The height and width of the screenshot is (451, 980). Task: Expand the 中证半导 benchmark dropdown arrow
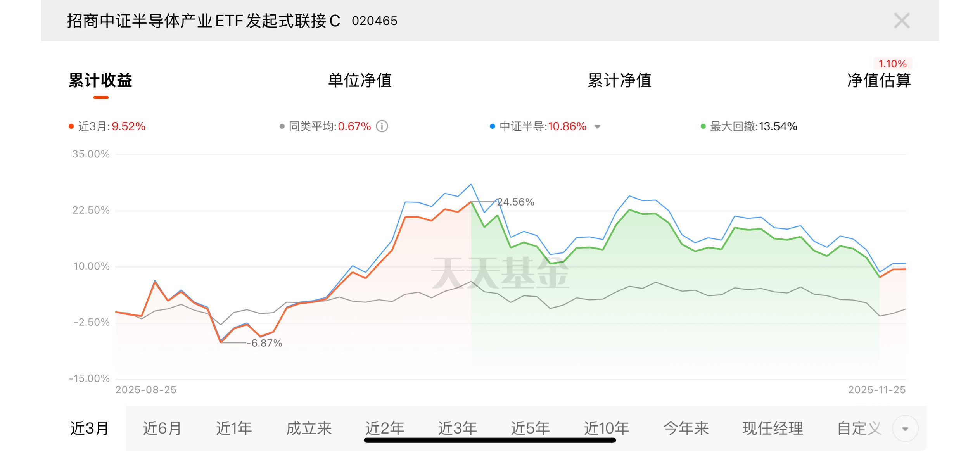597,127
